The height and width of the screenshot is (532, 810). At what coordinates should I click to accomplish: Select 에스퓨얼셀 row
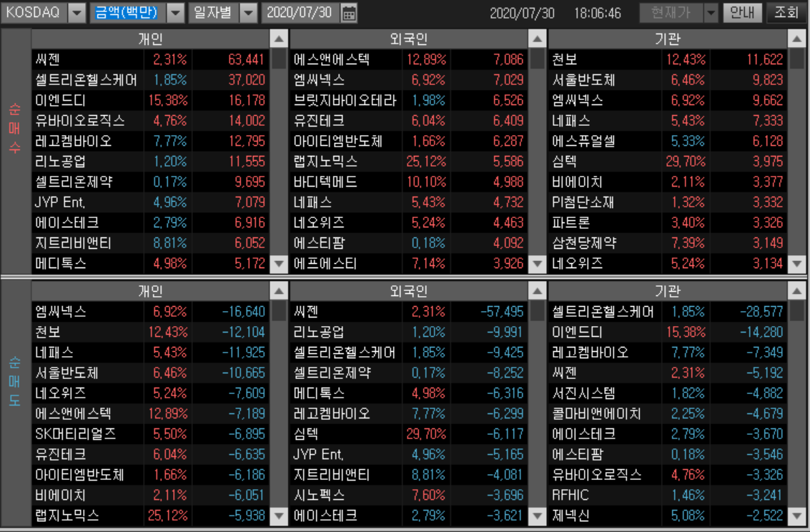click(668, 141)
